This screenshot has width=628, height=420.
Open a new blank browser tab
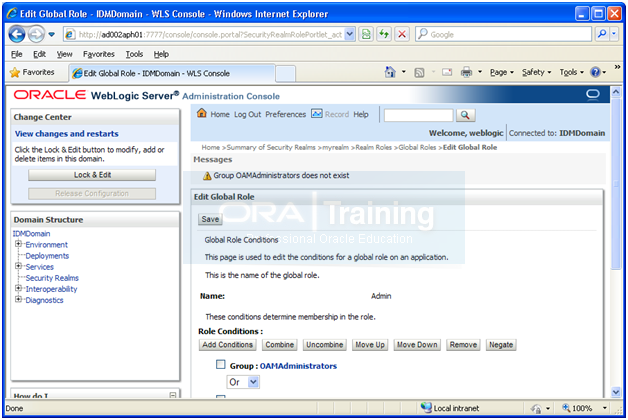coord(286,74)
